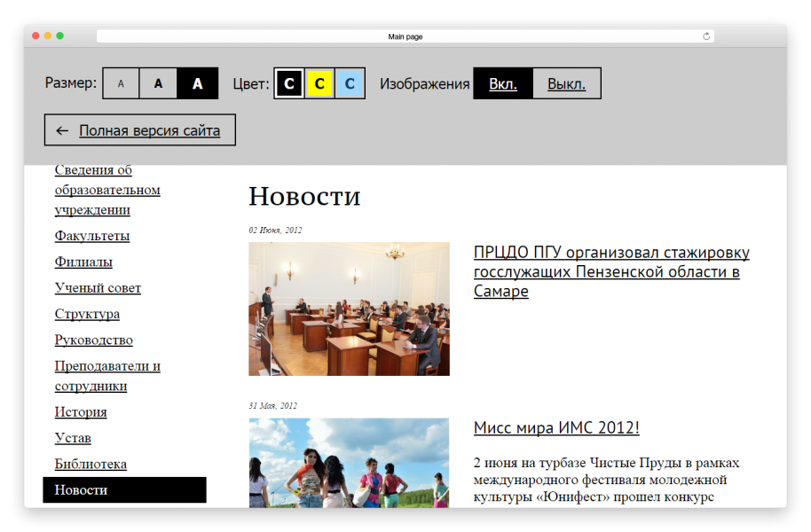
Task: Open the Филиалы sidebar menu item
Action: pos(83,262)
